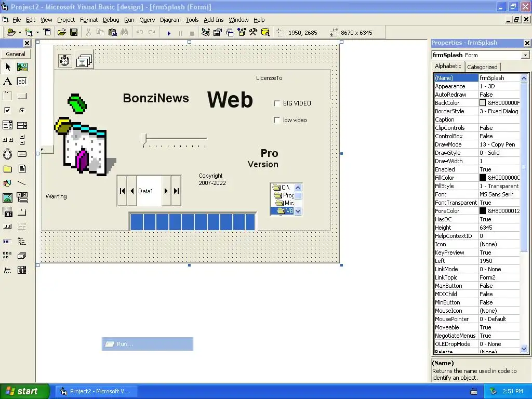This screenshot has width=532, height=399.
Task: Open the Project menu
Action: (x=66, y=20)
